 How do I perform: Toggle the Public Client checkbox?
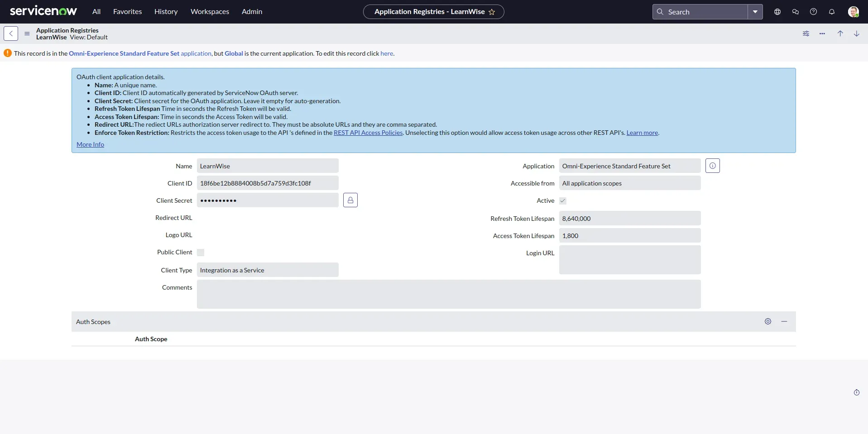click(201, 253)
